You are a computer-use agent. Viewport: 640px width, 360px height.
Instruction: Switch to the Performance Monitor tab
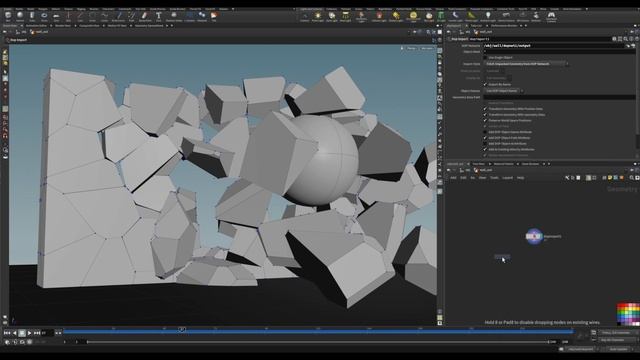(504, 26)
